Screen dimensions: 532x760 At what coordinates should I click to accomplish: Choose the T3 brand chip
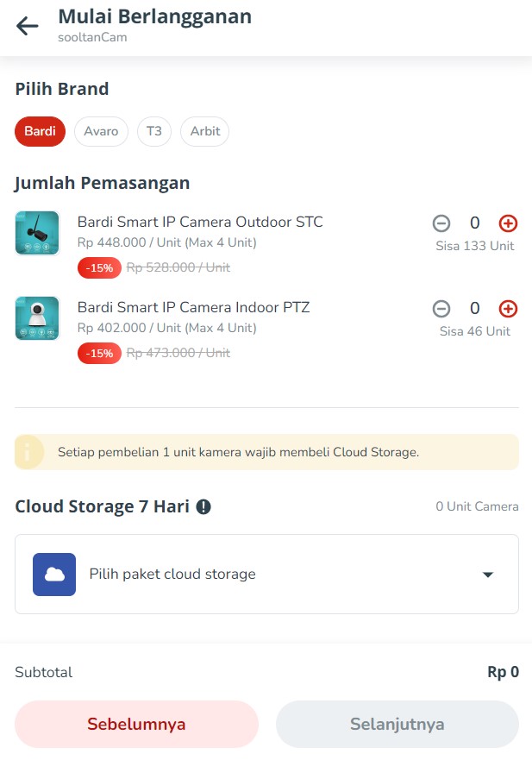click(x=154, y=131)
